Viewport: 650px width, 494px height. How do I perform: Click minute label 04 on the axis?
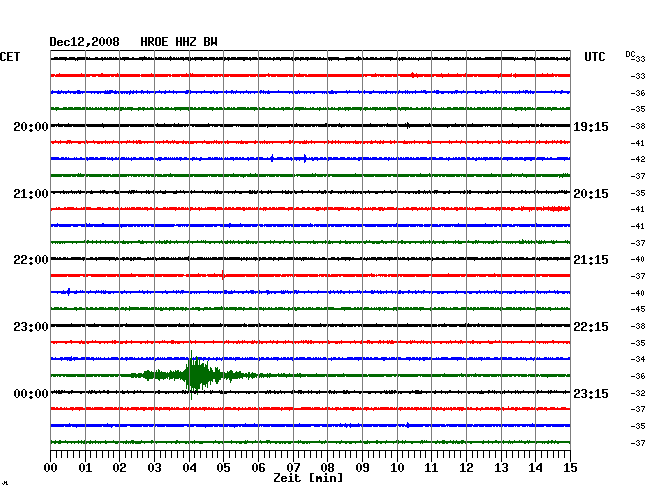pos(189,468)
